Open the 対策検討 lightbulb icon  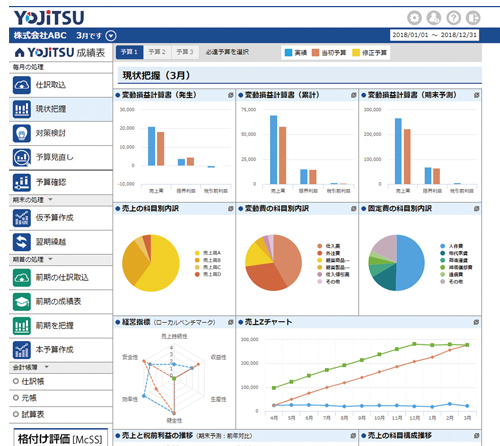(x=22, y=133)
